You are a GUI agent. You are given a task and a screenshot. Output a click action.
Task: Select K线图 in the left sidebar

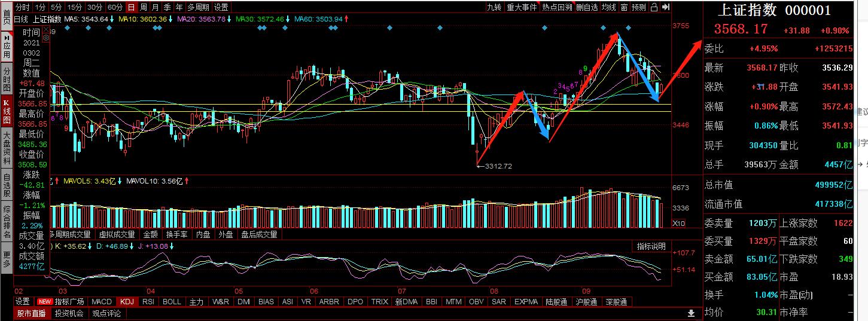7,112
